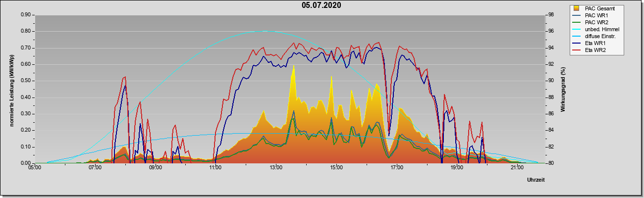Click the Uhrzeit axis label
This screenshot has width=644, height=198.
click(x=536, y=180)
